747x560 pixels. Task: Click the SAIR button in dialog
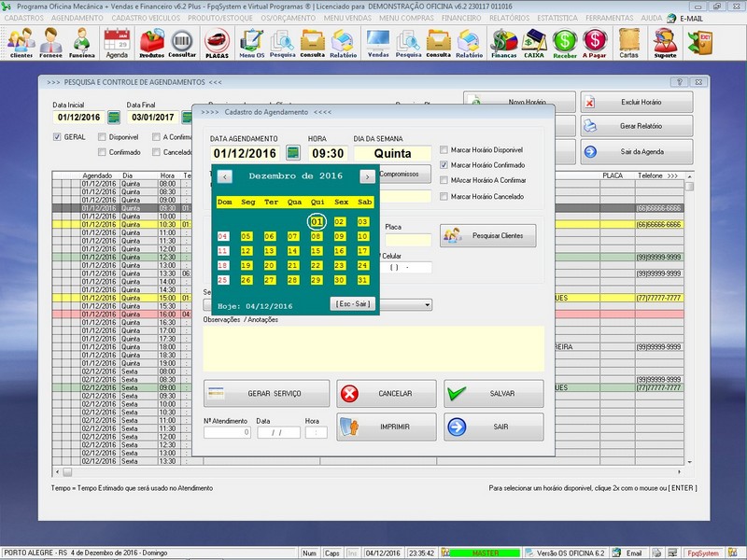(494, 427)
